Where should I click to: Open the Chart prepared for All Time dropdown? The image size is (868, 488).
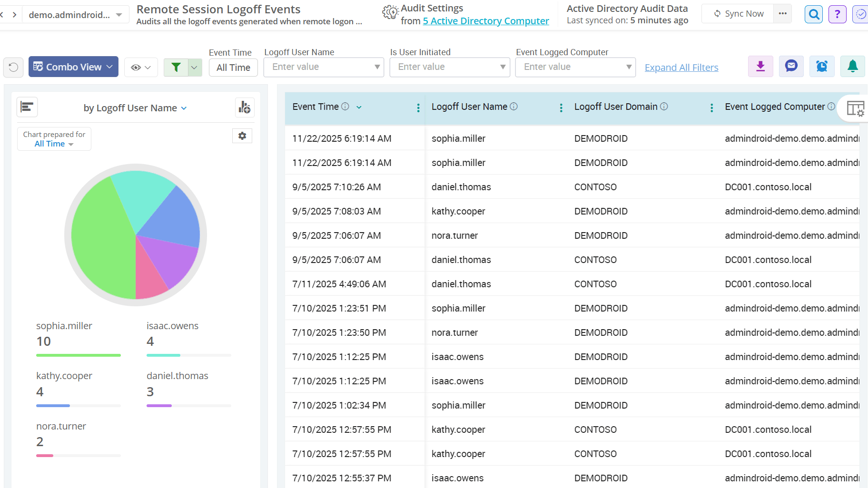click(x=54, y=139)
